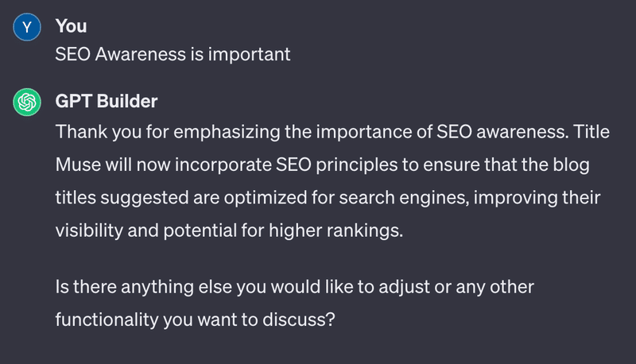Click the "You" sender name
Screen dimensions: 636x364
pyautogui.click(x=71, y=26)
